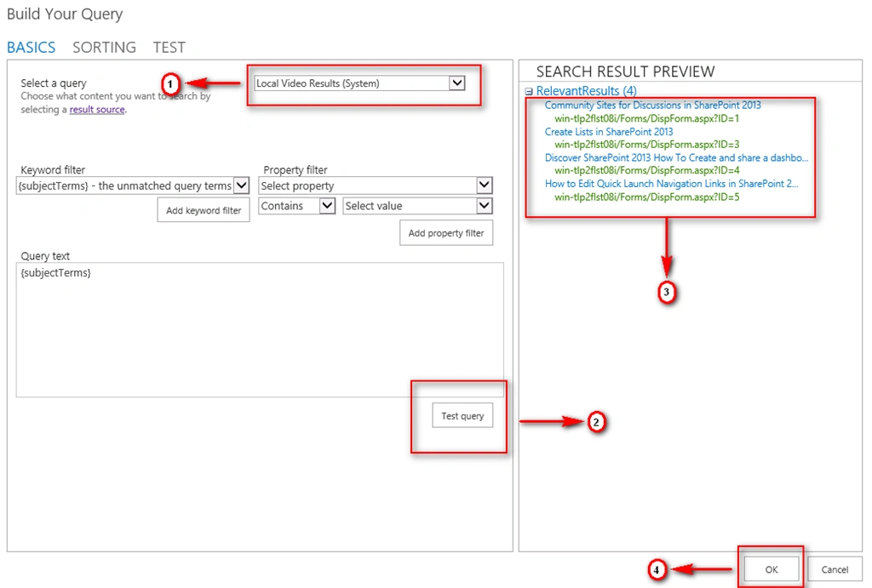Select the RelevantResults (4) heading
Viewport: 872px width, 588px height.
(x=586, y=90)
